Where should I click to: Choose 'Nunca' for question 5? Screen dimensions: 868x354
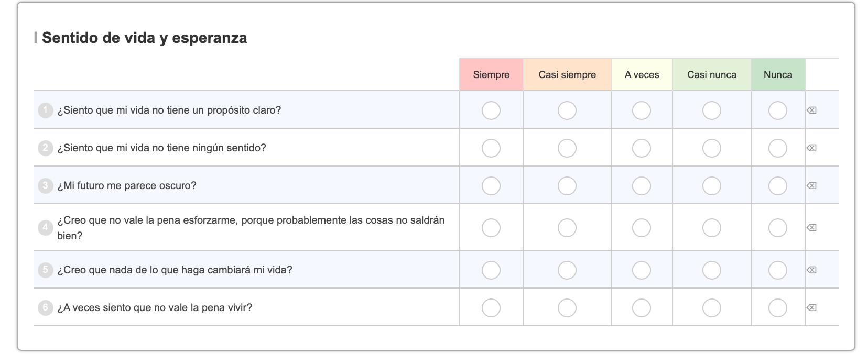click(x=778, y=270)
